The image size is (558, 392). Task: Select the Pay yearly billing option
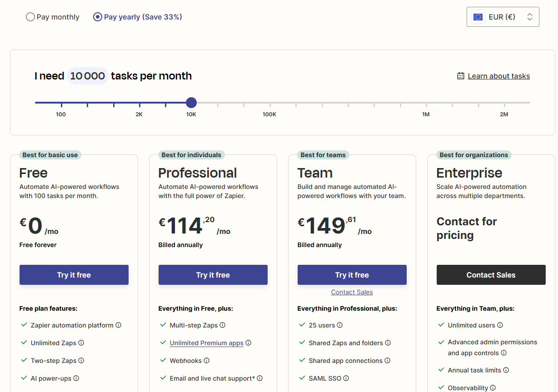pos(97,16)
